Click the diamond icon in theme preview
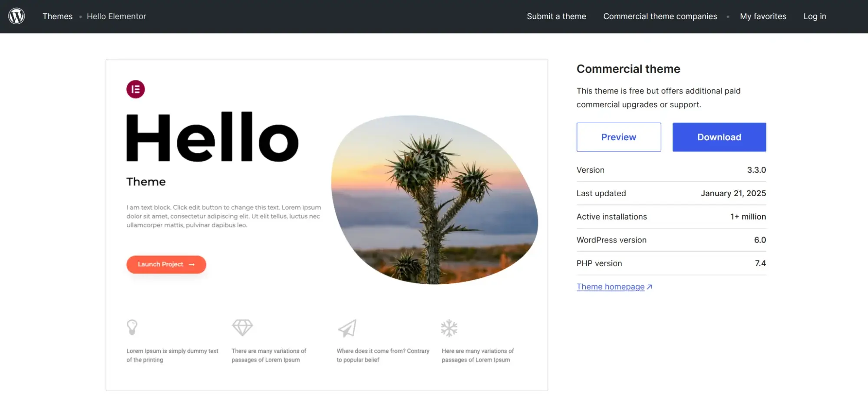This screenshot has width=868, height=404. [x=242, y=328]
